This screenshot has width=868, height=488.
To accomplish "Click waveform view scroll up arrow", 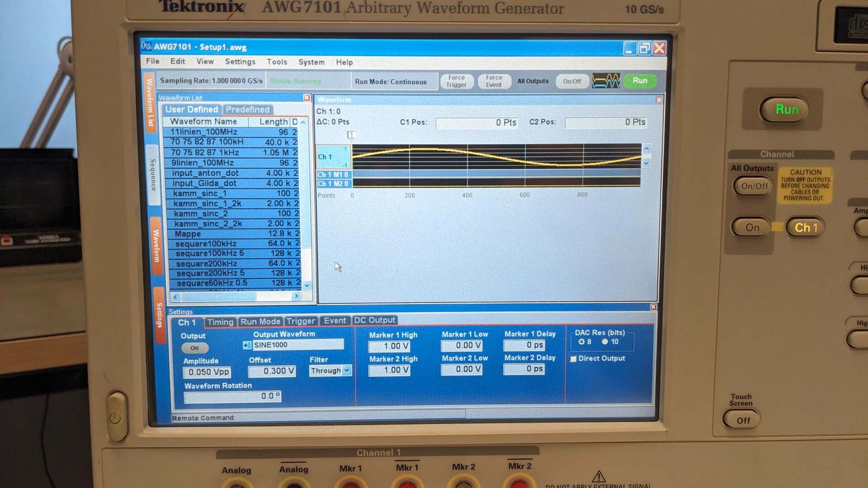I will click(x=646, y=148).
